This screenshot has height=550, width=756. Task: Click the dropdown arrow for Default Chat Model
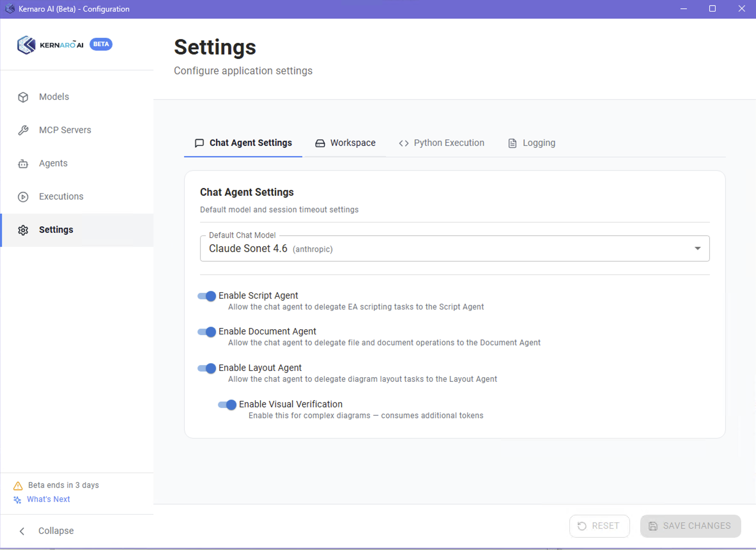(697, 248)
